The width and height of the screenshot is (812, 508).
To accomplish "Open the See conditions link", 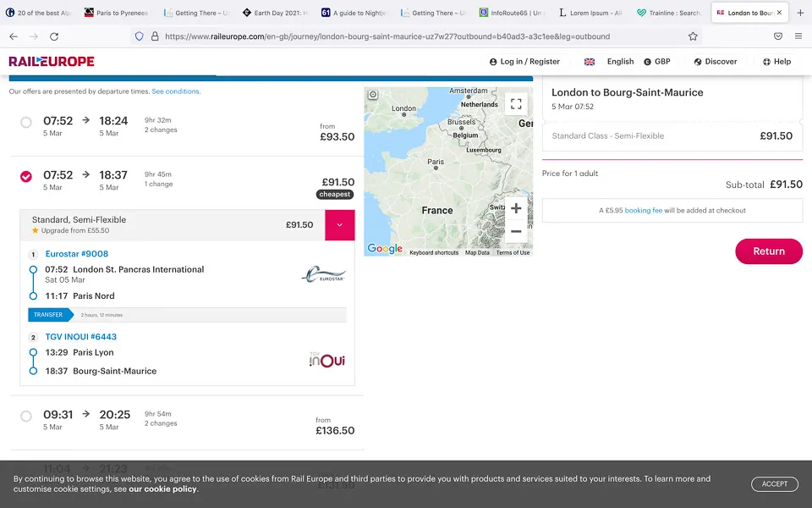I will click(176, 91).
